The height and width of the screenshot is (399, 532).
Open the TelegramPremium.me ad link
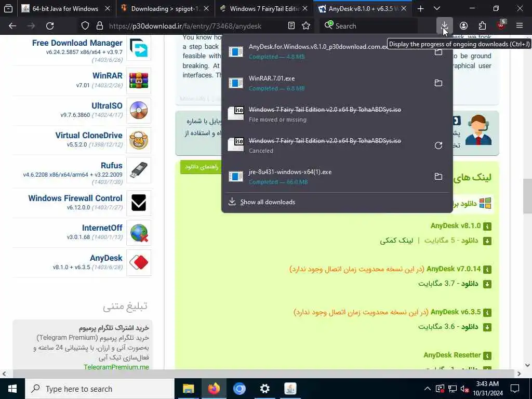(116, 367)
